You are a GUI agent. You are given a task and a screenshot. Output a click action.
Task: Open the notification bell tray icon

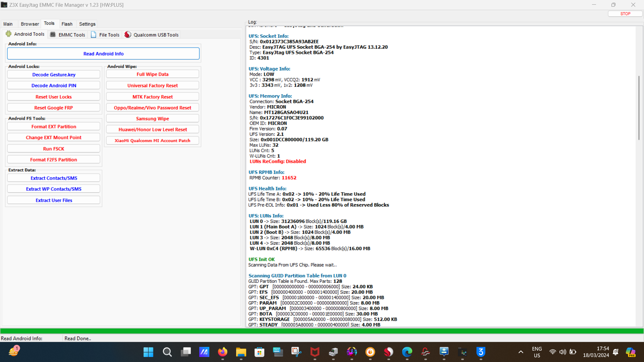tap(616, 352)
